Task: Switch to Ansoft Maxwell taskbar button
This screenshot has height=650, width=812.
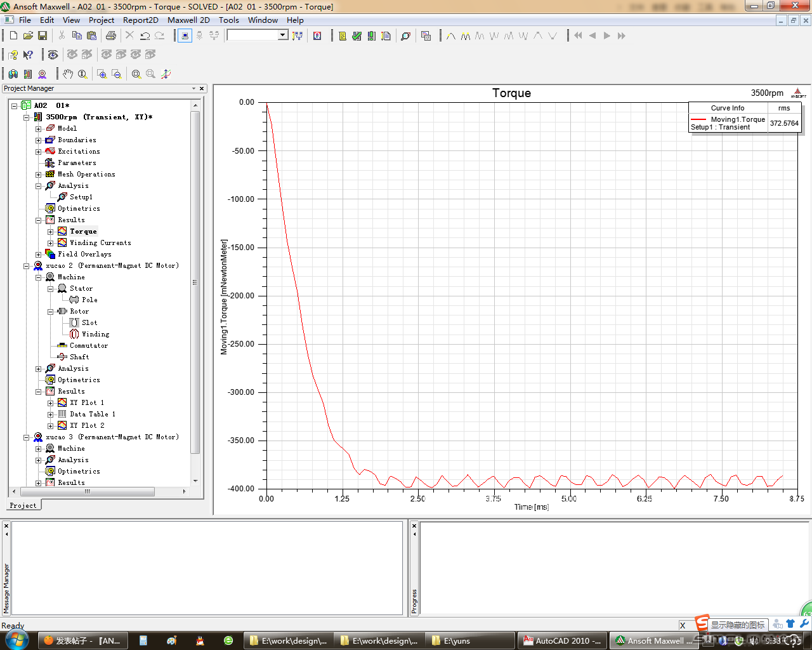Action: (653, 640)
